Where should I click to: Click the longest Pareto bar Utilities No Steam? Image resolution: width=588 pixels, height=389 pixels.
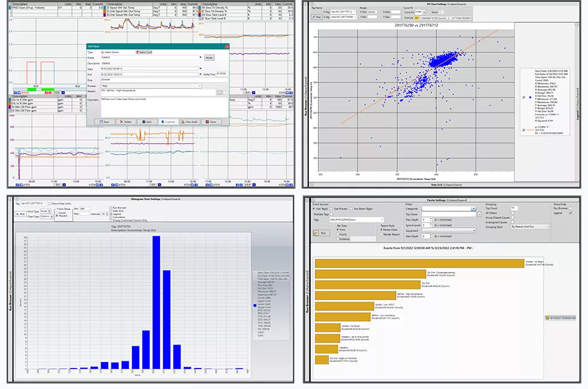pos(419,263)
